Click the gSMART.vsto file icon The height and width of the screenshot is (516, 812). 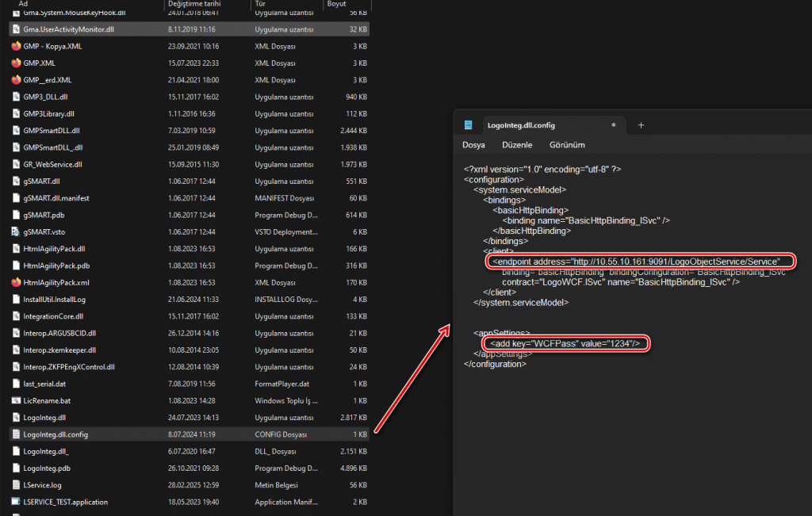[x=16, y=231]
